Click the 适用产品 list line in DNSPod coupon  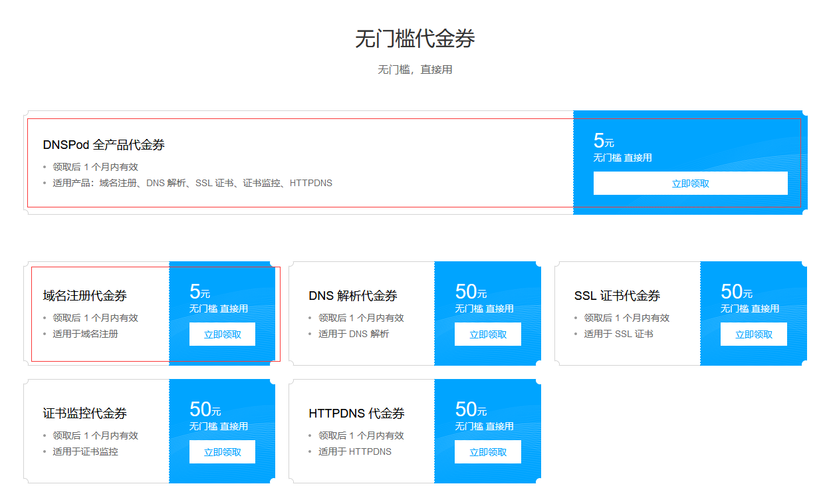(x=193, y=183)
